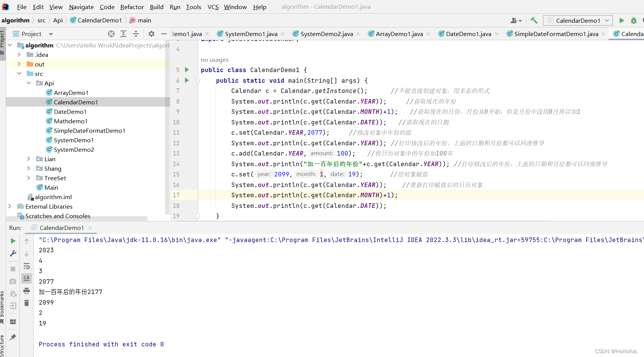
Task: Open Project panel settings gear
Action: point(152,34)
